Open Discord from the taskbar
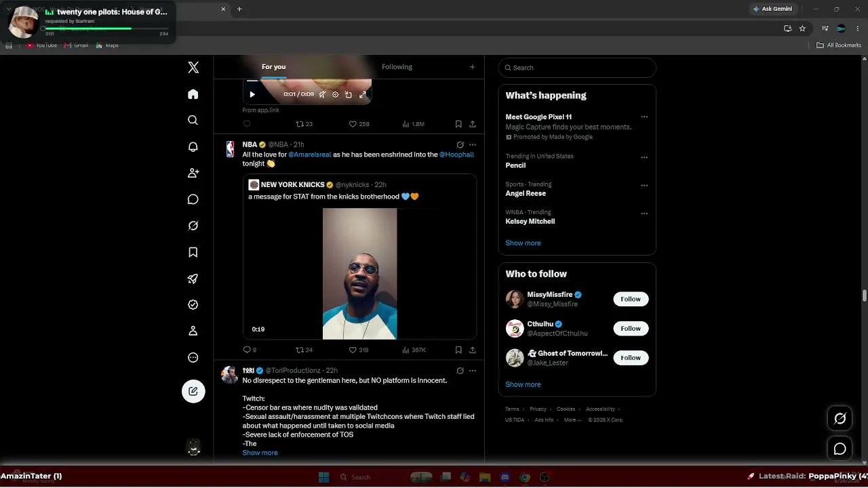Image resolution: width=868 pixels, height=488 pixels. click(x=505, y=477)
